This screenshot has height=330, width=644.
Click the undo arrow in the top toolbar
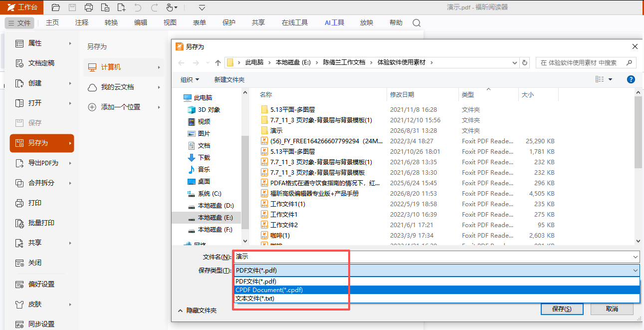[138, 7]
